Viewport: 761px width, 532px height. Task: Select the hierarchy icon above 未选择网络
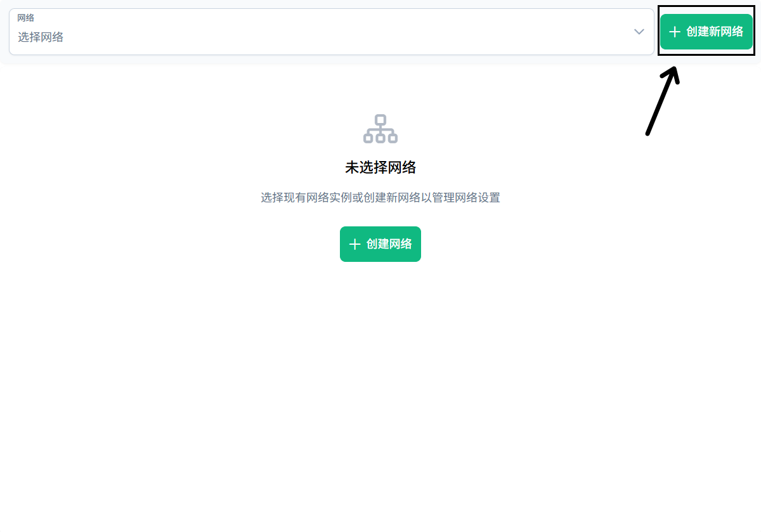click(380, 129)
